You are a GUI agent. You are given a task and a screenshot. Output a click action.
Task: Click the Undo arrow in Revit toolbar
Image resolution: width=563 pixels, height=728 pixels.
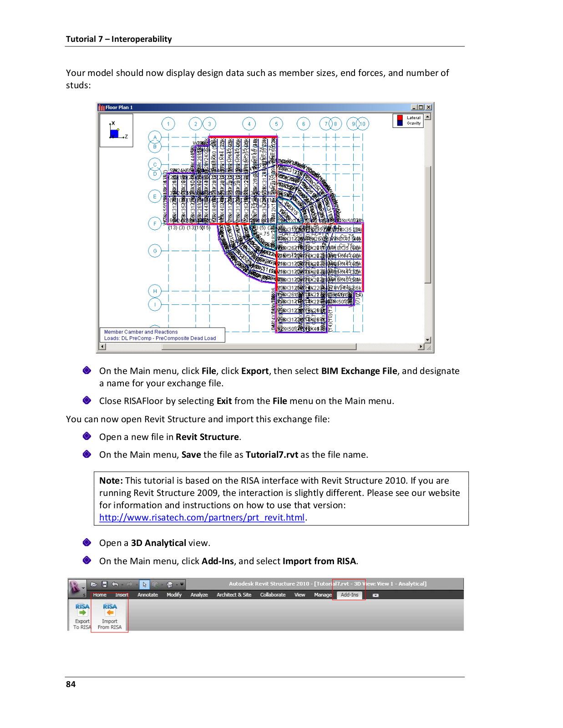pyautogui.click(x=115, y=584)
